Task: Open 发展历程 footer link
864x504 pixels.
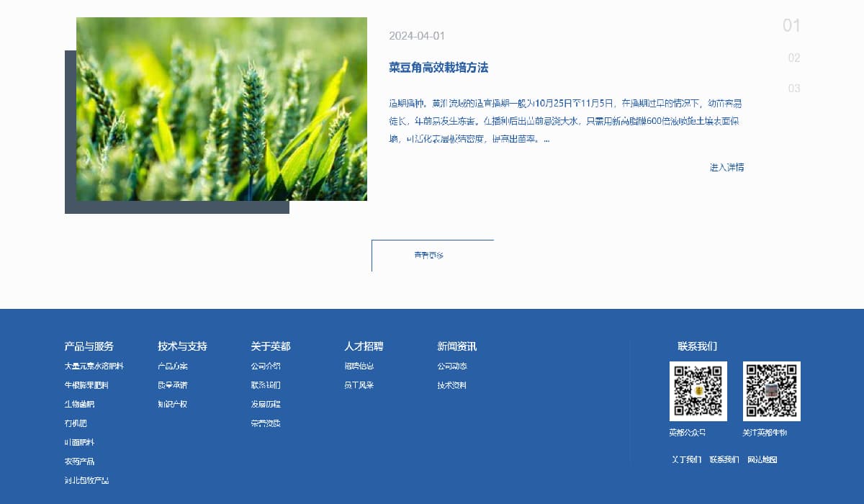Action: coord(266,404)
